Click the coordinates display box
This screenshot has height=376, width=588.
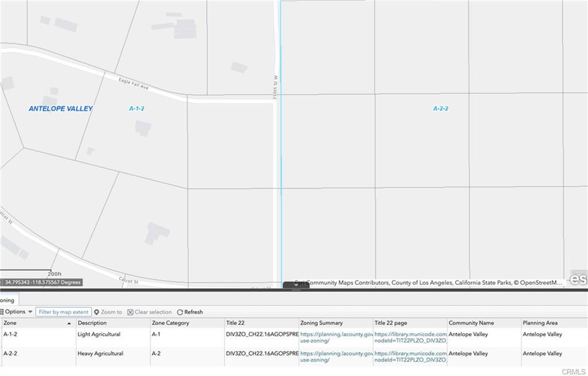pos(42,282)
